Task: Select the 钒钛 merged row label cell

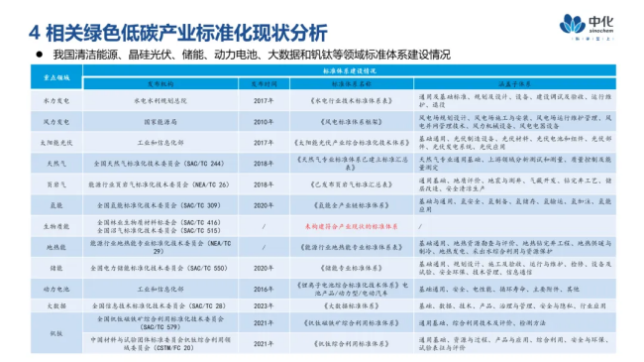Action: tap(56, 333)
